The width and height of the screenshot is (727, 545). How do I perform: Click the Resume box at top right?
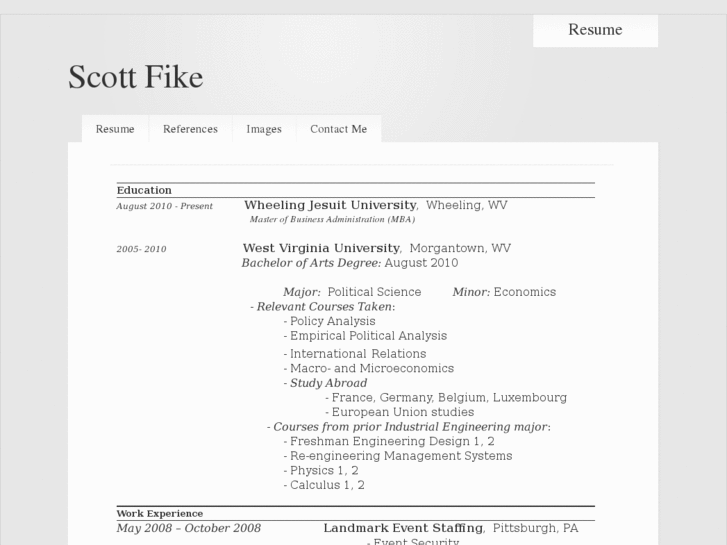[595, 30]
